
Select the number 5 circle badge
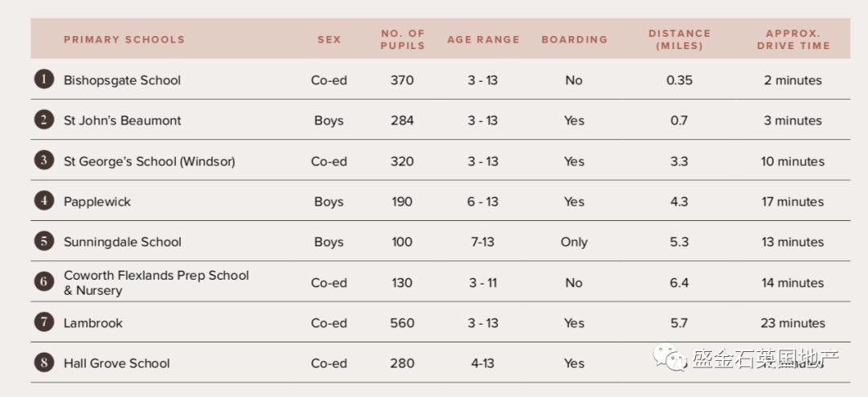click(x=43, y=242)
